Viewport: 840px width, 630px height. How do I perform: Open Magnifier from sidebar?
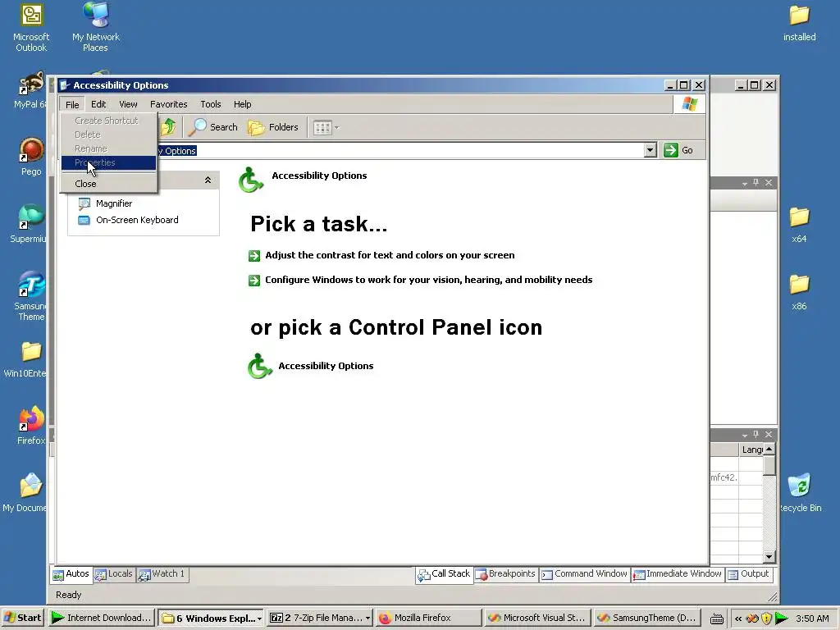[x=105, y=203]
